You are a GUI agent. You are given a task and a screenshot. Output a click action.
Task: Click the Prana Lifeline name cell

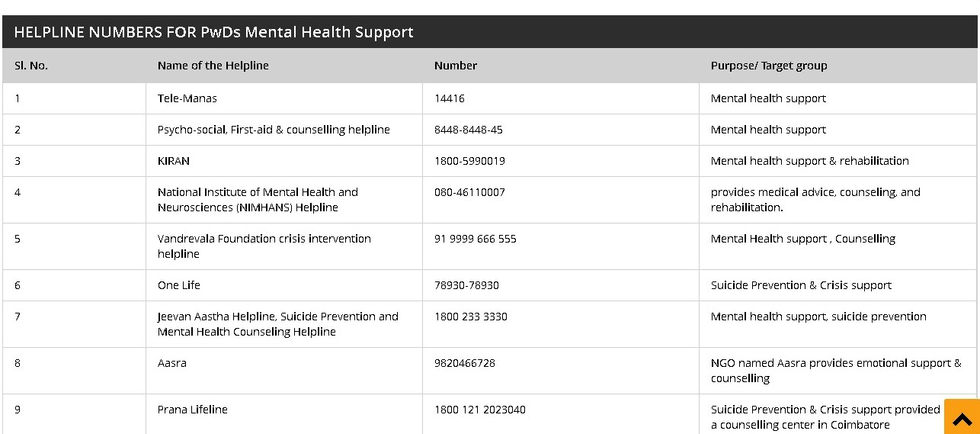click(x=283, y=414)
